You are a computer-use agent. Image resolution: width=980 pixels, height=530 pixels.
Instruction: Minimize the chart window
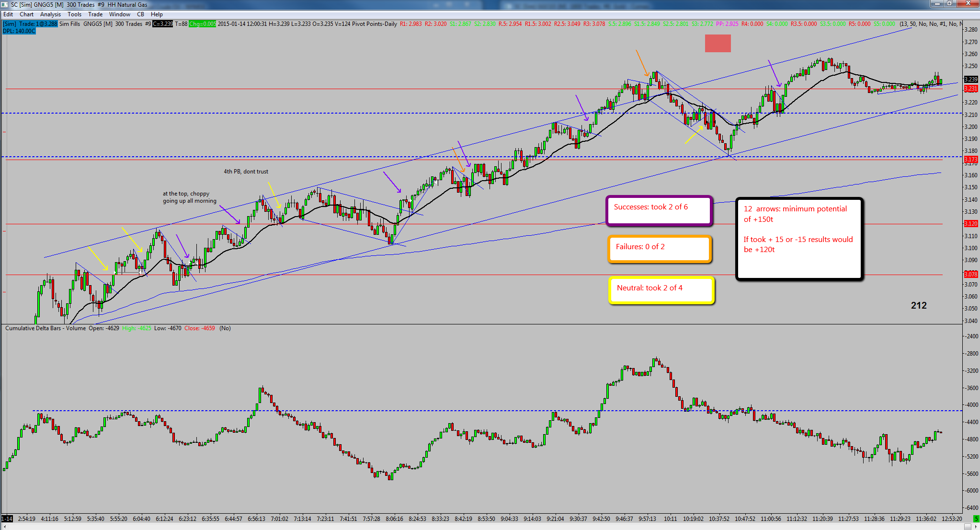[936, 3]
